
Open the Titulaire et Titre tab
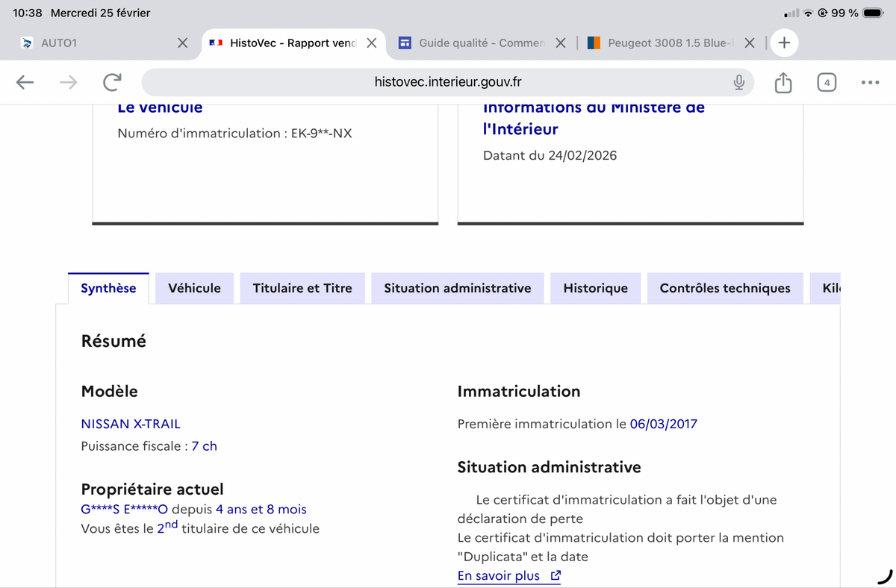point(302,288)
